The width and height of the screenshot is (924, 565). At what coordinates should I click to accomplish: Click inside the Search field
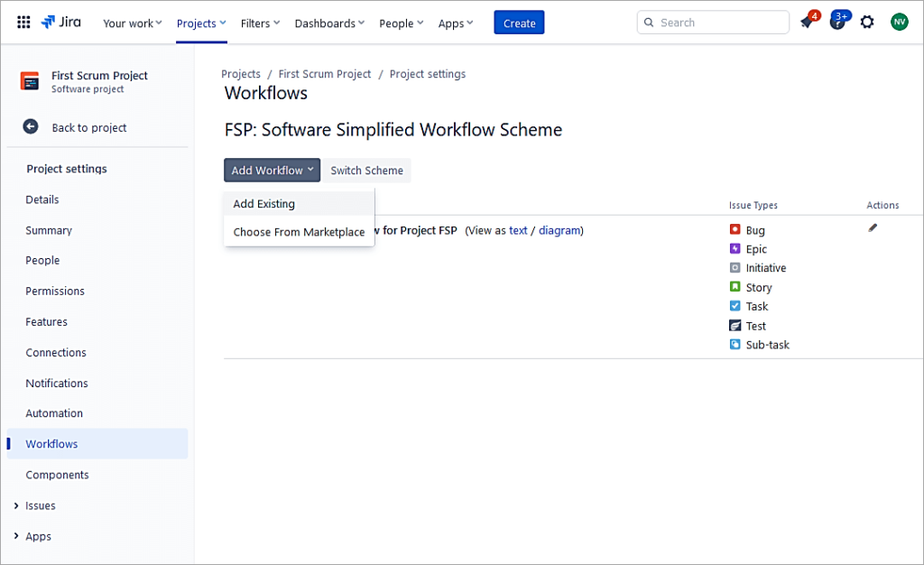pos(713,22)
